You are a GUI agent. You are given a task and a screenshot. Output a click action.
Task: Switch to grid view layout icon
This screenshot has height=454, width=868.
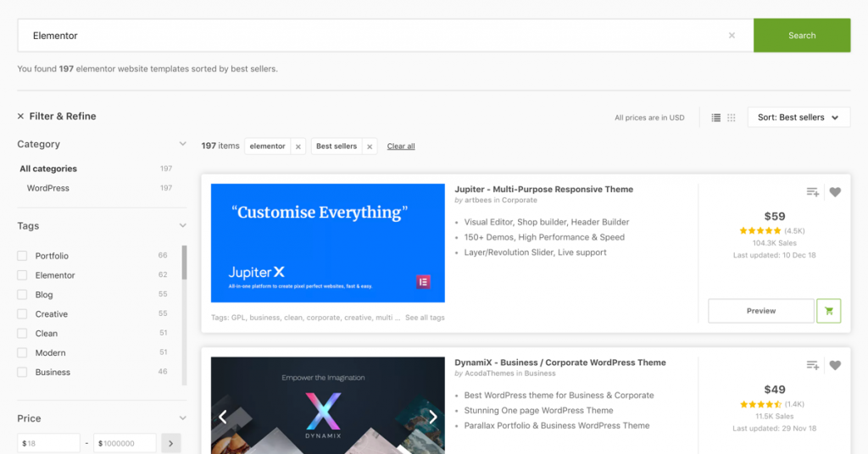click(732, 118)
